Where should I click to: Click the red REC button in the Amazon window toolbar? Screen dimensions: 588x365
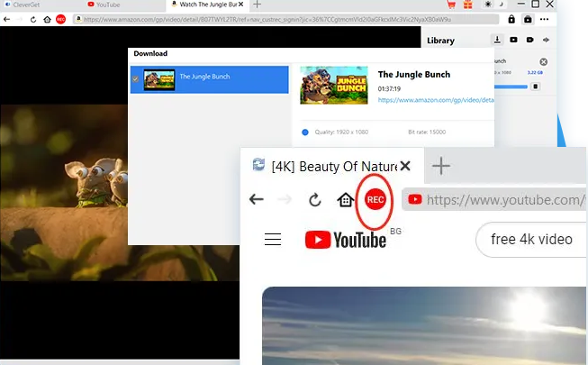pyautogui.click(x=60, y=19)
